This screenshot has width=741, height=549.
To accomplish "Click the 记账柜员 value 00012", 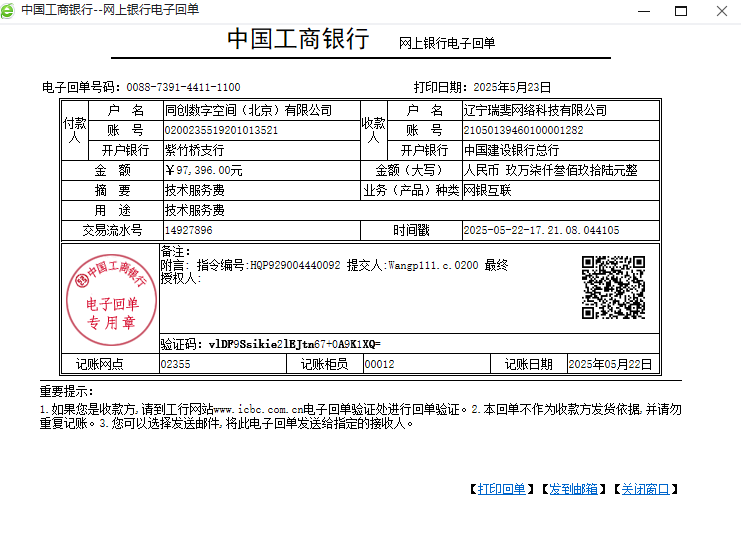I will pyautogui.click(x=379, y=364).
